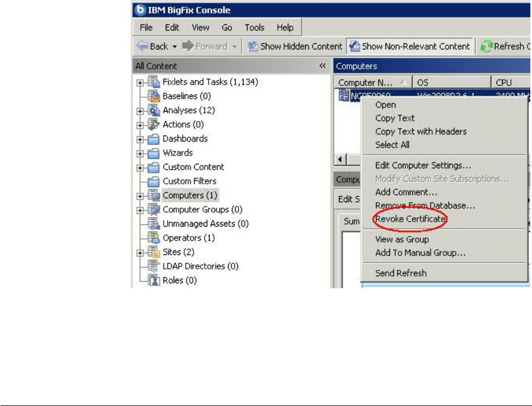Image resolution: width=532 pixels, height=406 pixels.
Task: Choose Edit Computer Settings
Action: [445, 166]
